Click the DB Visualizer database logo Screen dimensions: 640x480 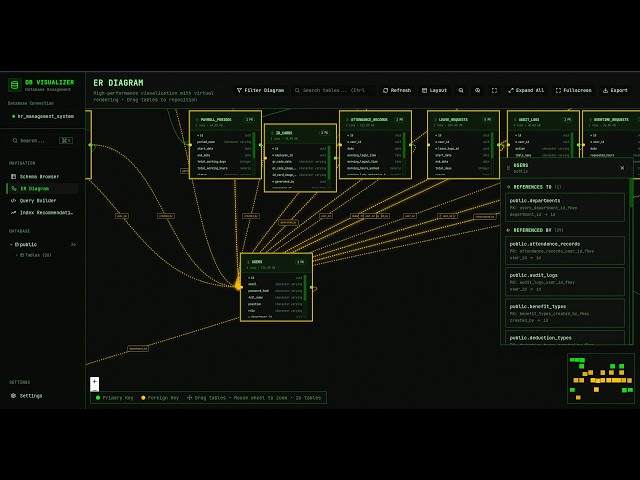coord(15,85)
